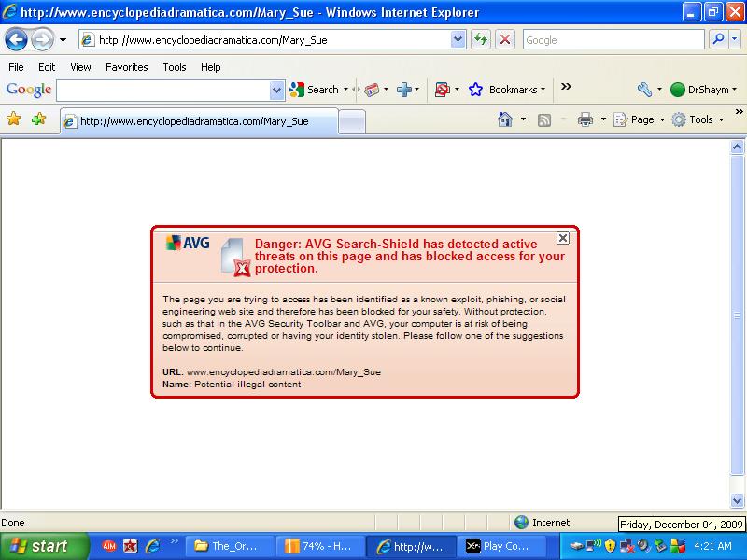
Task: Select the encyclopediadramatica Mary_Sue tab
Action: click(198, 121)
